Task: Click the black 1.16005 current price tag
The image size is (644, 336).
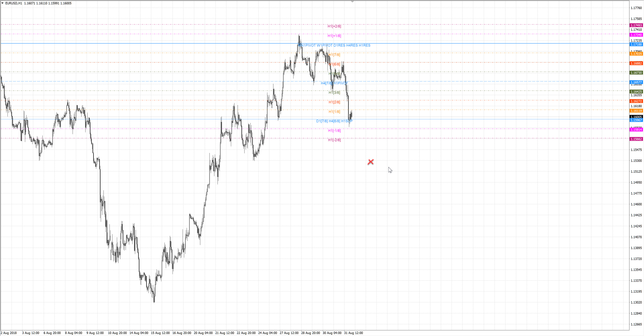Action: 636,117
